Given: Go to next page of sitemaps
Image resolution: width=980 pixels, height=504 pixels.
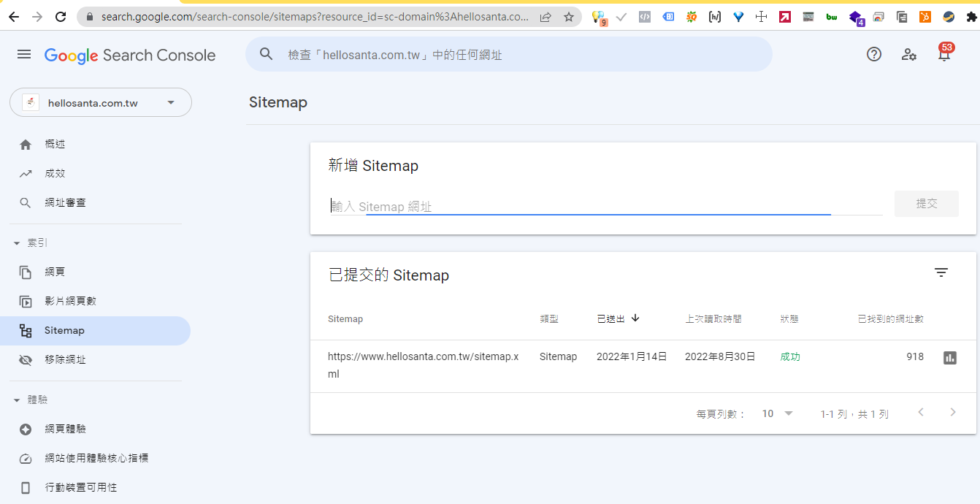Looking at the screenshot, I should (x=953, y=413).
